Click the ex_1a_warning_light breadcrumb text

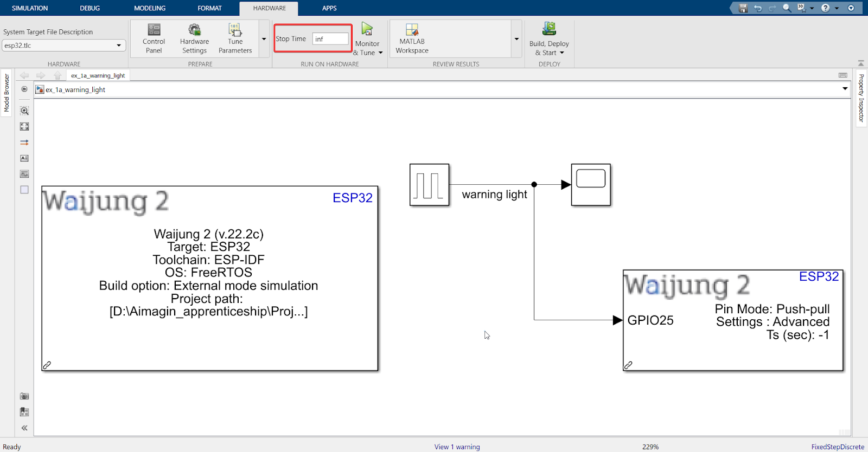tap(75, 90)
